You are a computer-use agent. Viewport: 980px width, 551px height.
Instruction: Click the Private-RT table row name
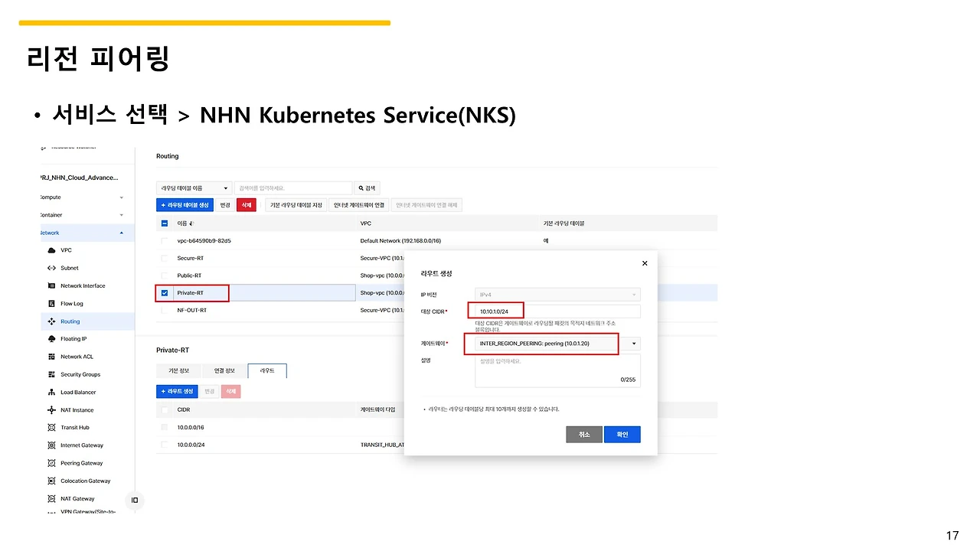(x=189, y=293)
